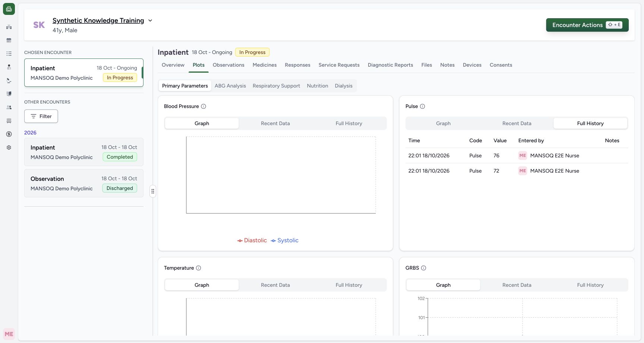
Task: Click the GRBS info icon
Action: click(x=423, y=268)
